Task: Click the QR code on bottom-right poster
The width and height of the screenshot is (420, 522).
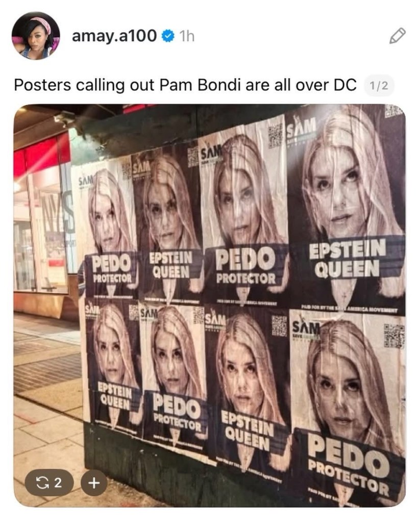Action: coord(394,336)
